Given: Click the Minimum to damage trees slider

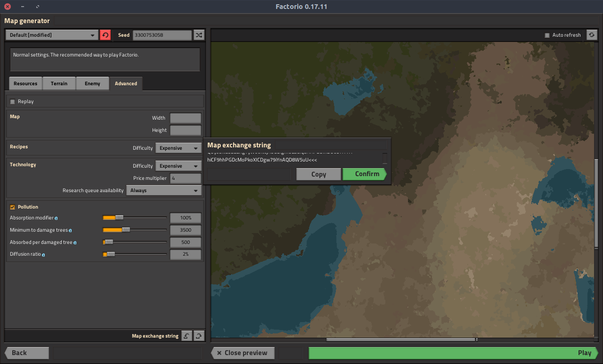Looking at the screenshot, I should click(x=135, y=230).
